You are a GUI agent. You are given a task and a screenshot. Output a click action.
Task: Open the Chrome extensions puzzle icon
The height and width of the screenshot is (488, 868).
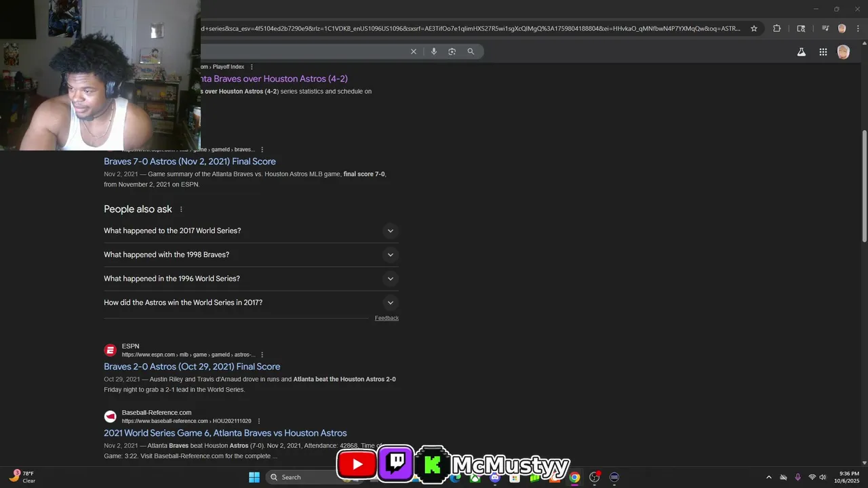[x=776, y=28]
